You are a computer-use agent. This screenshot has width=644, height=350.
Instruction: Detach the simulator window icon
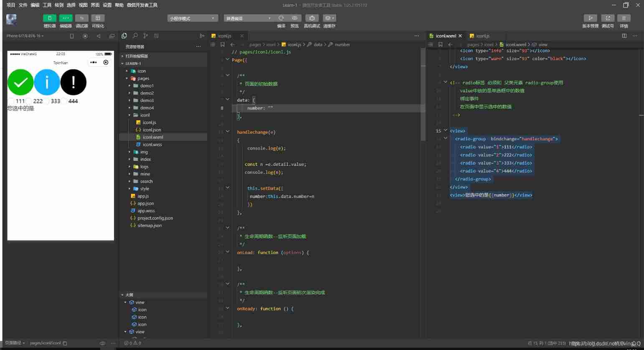112,36
